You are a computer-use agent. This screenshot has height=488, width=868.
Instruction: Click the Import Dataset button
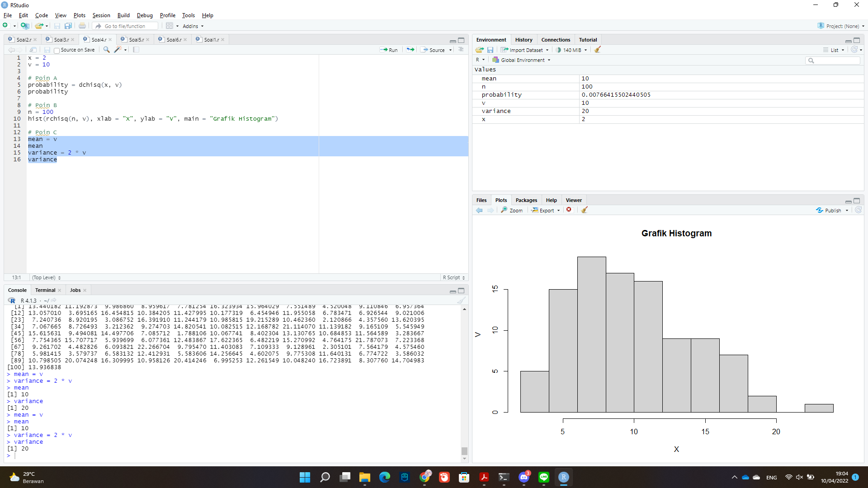[x=524, y=50]
